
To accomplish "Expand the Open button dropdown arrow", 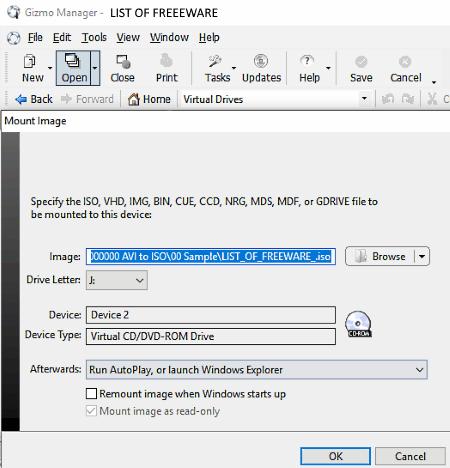I will point(95,68).
